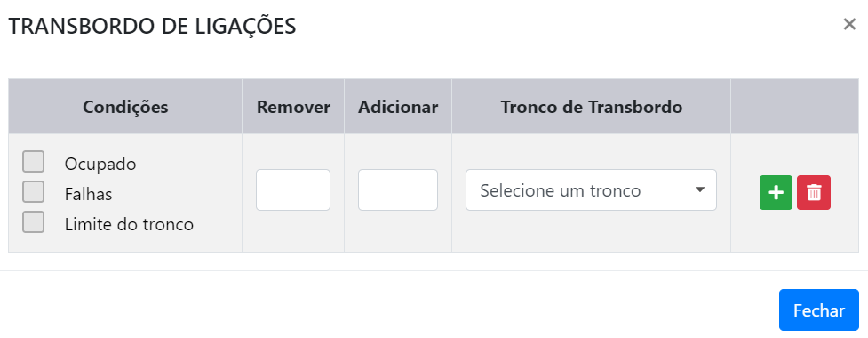Enable the Ocupado checkbox

click(x=33, y=162)
